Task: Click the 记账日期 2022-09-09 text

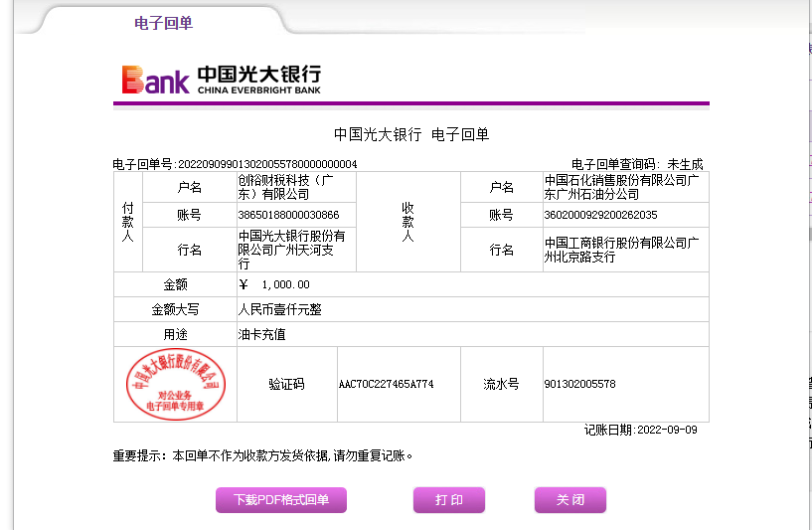Action: [x=640, y=430]
